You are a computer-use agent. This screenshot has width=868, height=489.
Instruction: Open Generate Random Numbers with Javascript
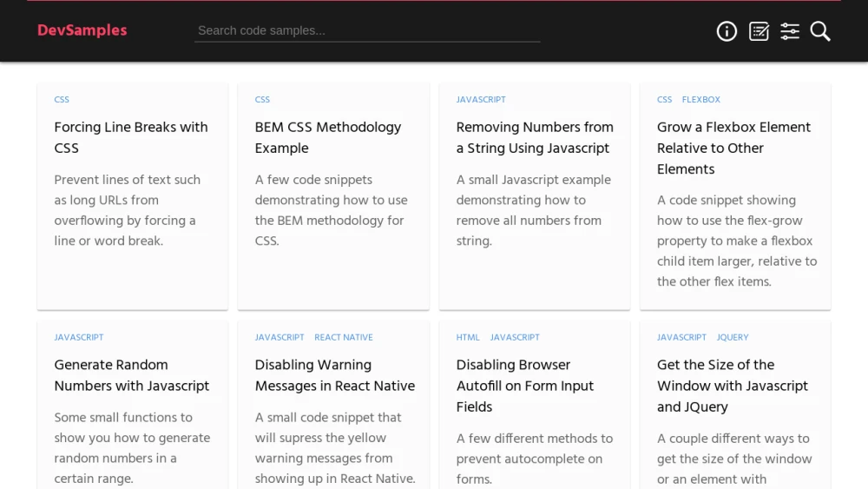[132, 375]
